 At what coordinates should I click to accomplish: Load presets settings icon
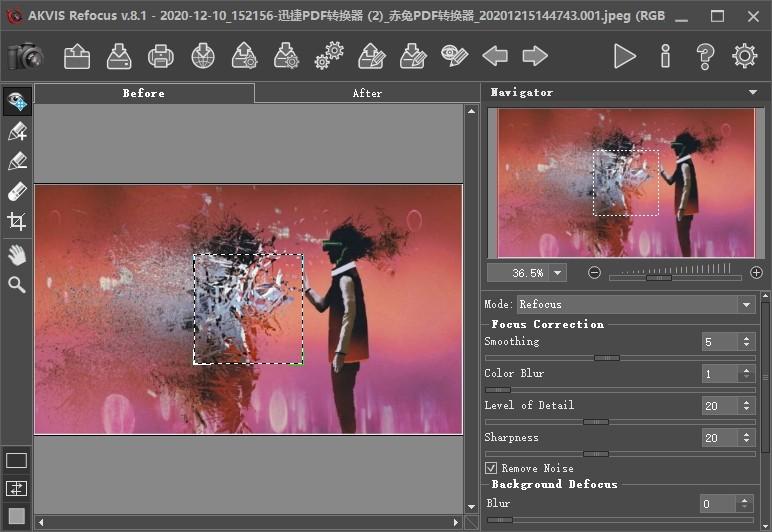tap(245, 56)
